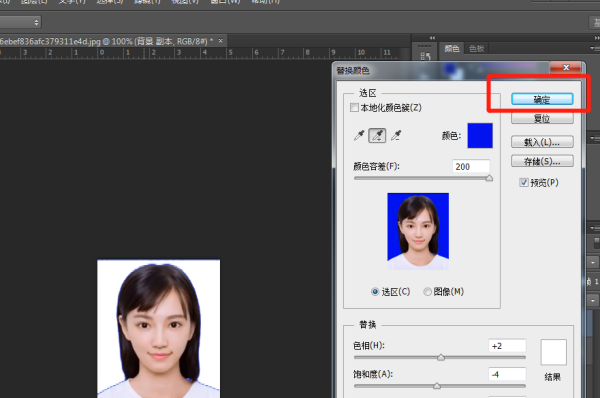Focus the Hue value field showing +2

click(x=507, y=346)
